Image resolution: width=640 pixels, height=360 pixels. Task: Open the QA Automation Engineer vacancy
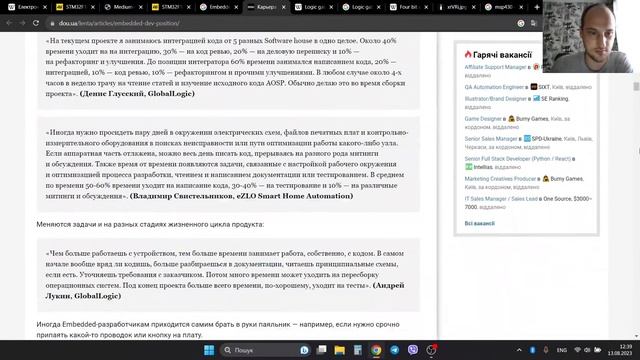[x=494, y=87]
